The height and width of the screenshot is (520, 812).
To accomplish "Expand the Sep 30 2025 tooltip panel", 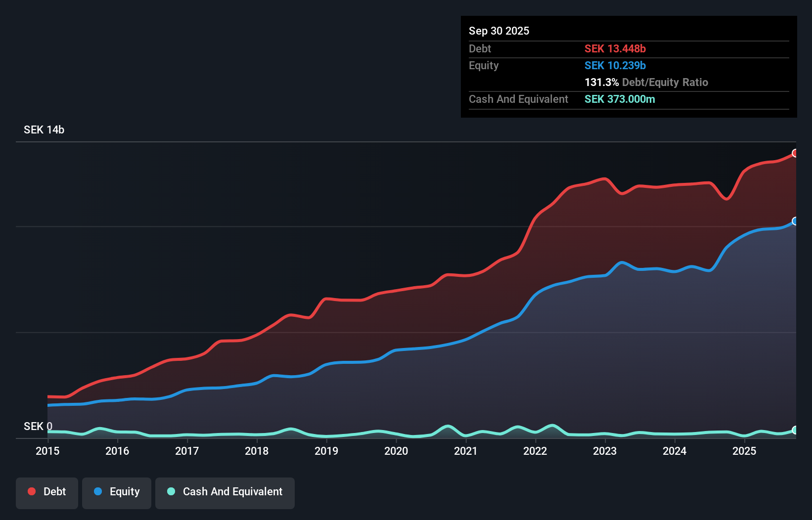I will 499,31.
